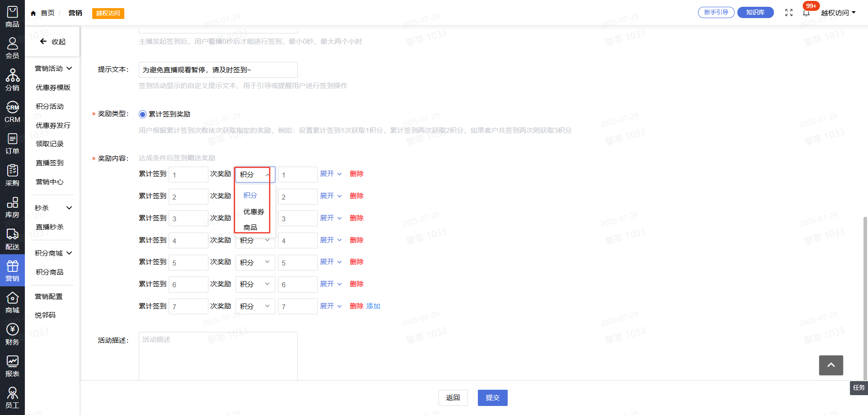The width and height of the screenshot is (868, 415).
Task: Open 优惠券模版 in the side menu
Action: click(53, 88)
